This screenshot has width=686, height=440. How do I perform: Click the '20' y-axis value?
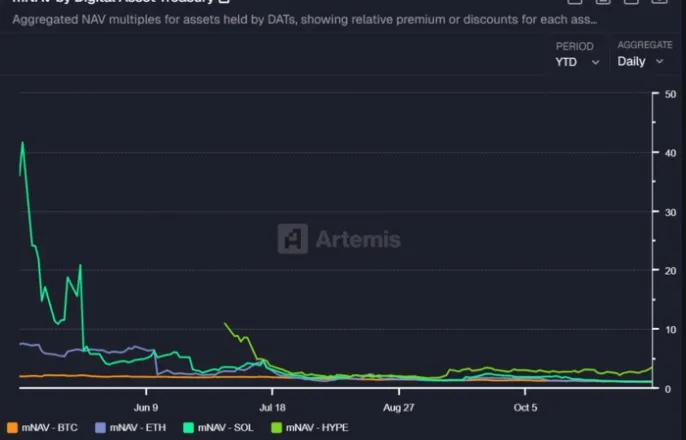(670, 271)
